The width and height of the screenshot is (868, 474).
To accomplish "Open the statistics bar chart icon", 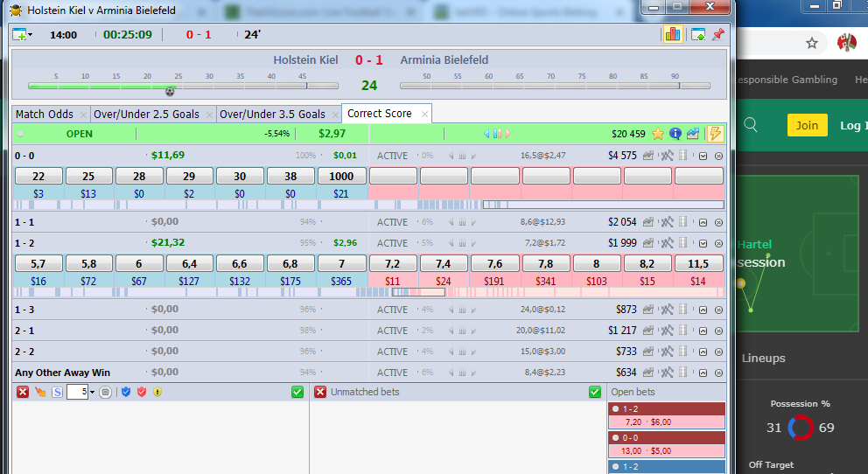I will (673, 35).
